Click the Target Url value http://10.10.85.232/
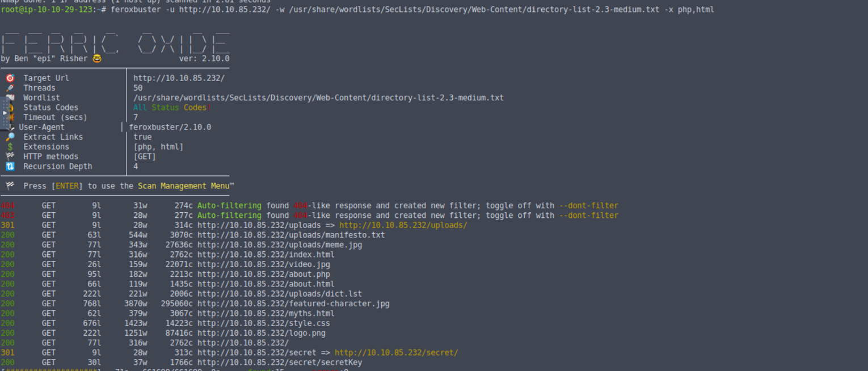The height and width of the screenshot is (371, 868). 179,78
